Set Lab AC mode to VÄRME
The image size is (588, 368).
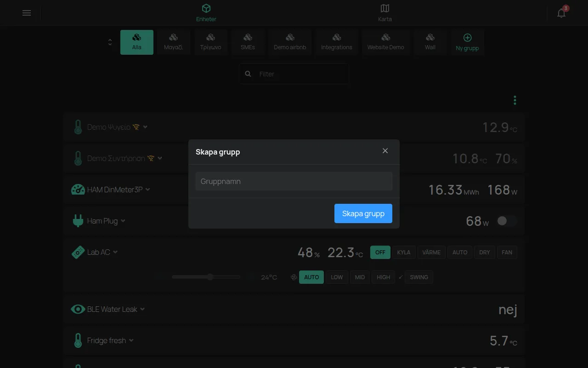pos(431,252)
